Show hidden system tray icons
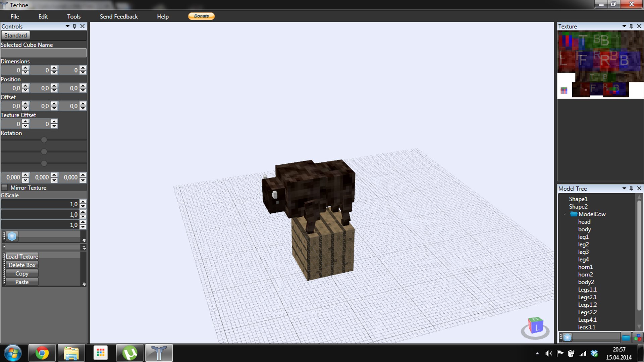 [537, 354]
